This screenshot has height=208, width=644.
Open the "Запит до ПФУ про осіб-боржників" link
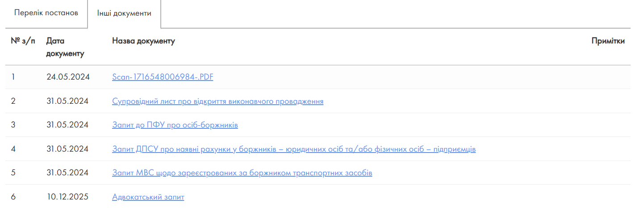175,125
